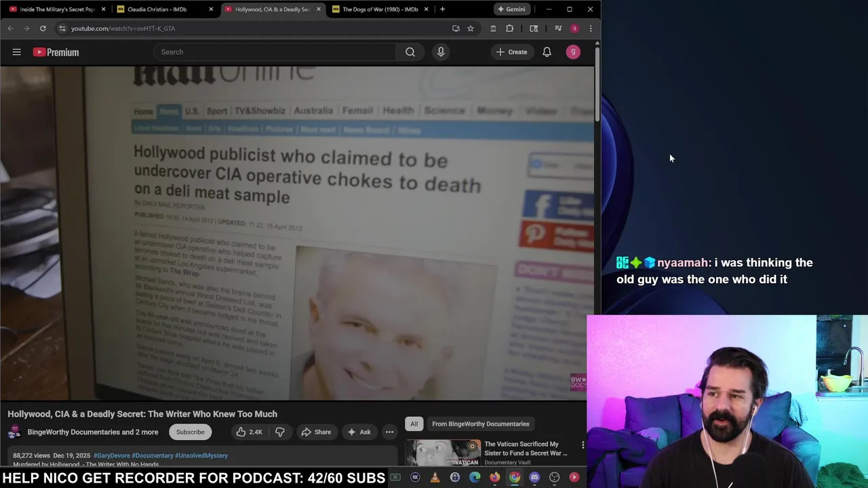This screenshot has width=868, height=488.
Task: Dislike the video with thumbs down
Action: pyautogui.click(x=280, y=432)
